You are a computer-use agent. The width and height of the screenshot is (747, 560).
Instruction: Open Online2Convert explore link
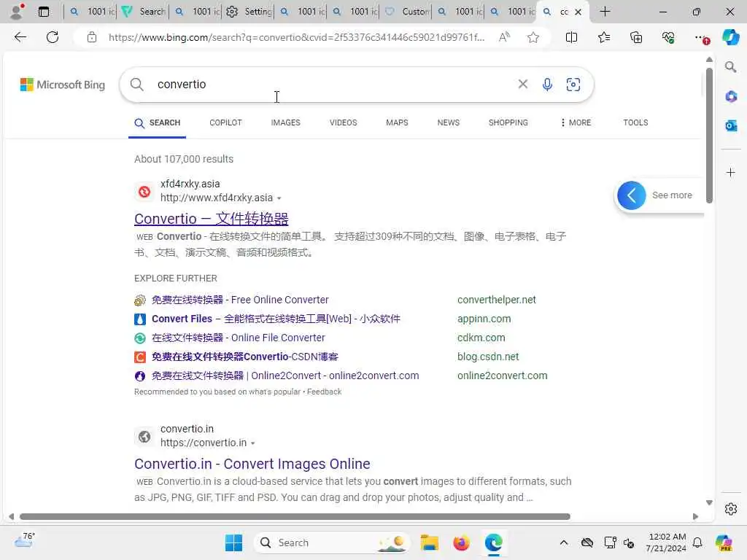click(x=285, y=376)
